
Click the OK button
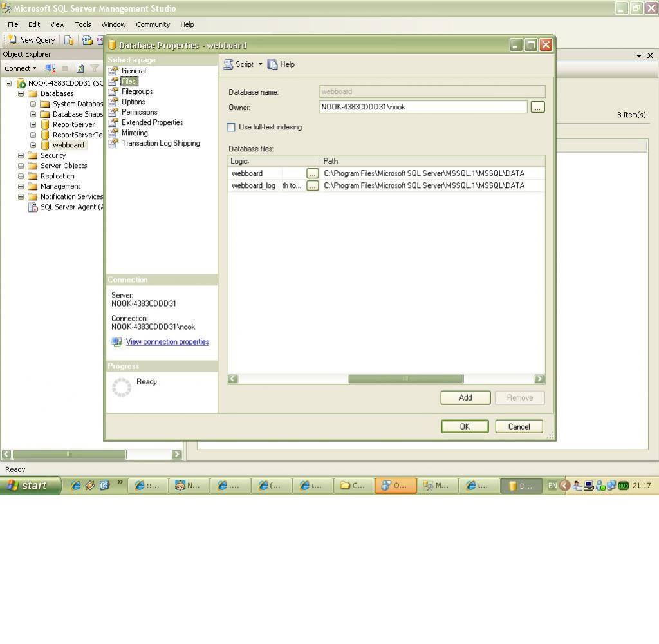coord(465,426)
